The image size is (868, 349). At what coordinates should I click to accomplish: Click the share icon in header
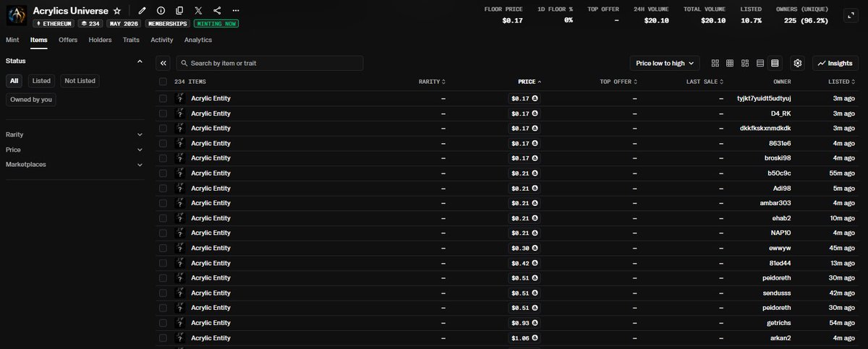[218, 11]
